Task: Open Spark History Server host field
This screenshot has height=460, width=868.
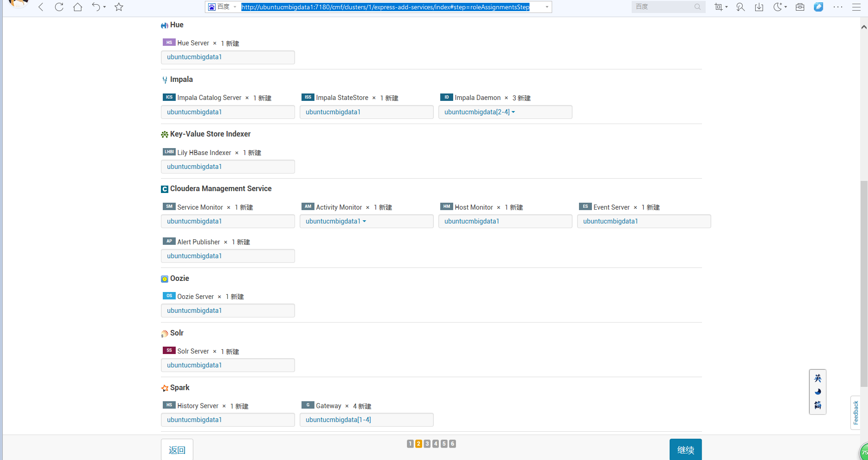Action: click(x=228, y=420)
